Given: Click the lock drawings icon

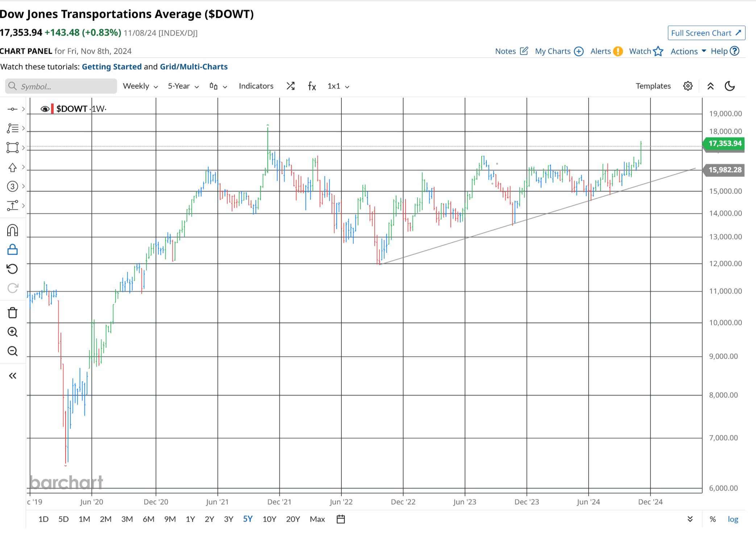Looking at the screenshot, I should [12, 250].
